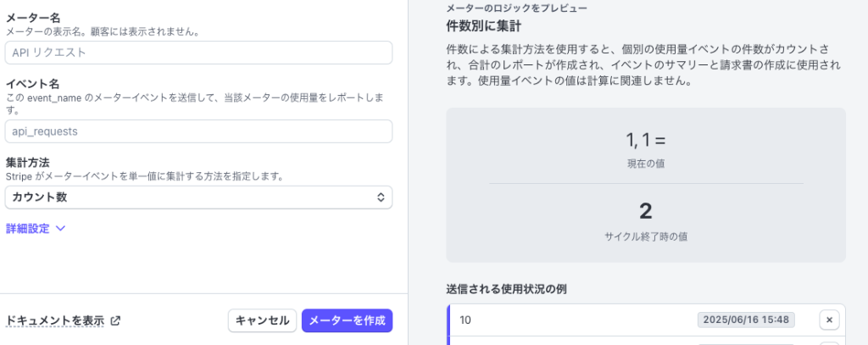Remove the usage example row with value 10
The height and width of the screenshot is (345, 868).
point(829,320)
